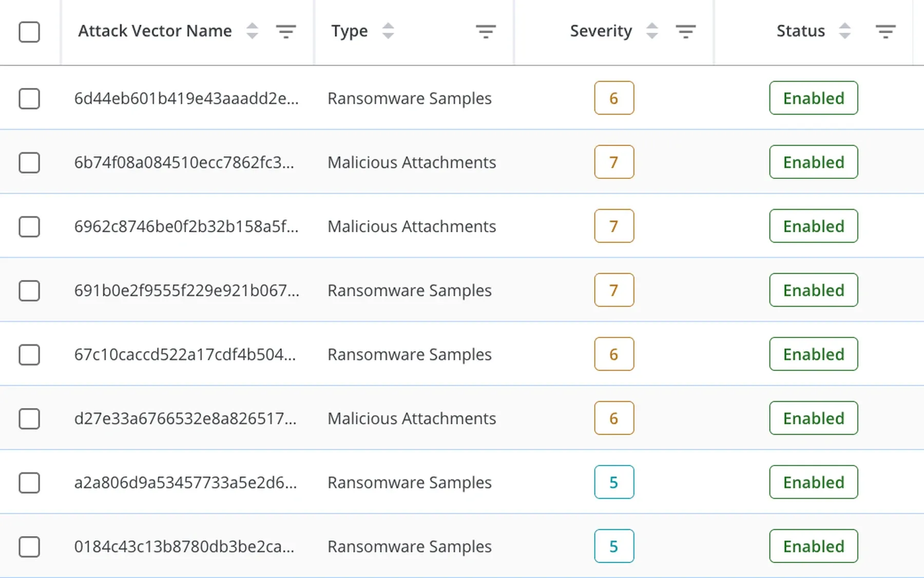Click Malicious Attachments type in d27e33a6766532e8a826517 row
The width and height of the screenshot is (924, 578).
coord(412,418)
